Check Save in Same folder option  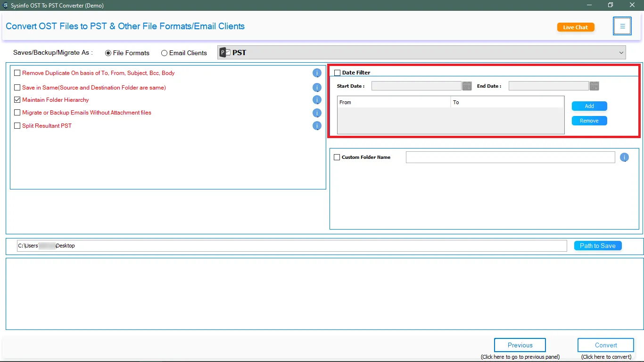[x=17, y=88]
